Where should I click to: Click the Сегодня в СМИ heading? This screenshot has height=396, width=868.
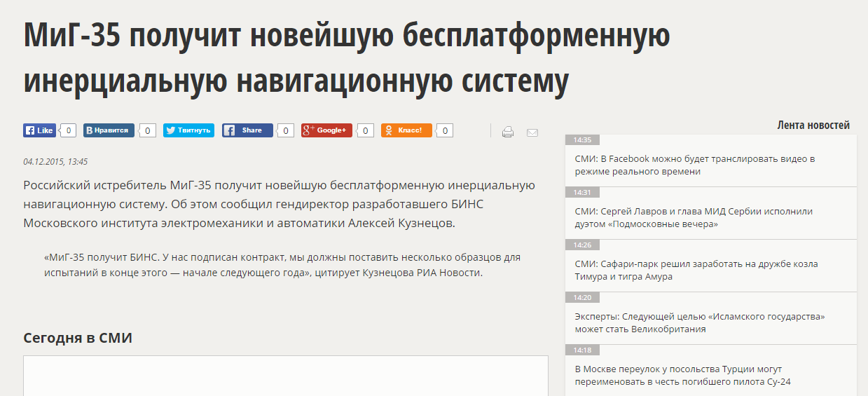point(78,338)
